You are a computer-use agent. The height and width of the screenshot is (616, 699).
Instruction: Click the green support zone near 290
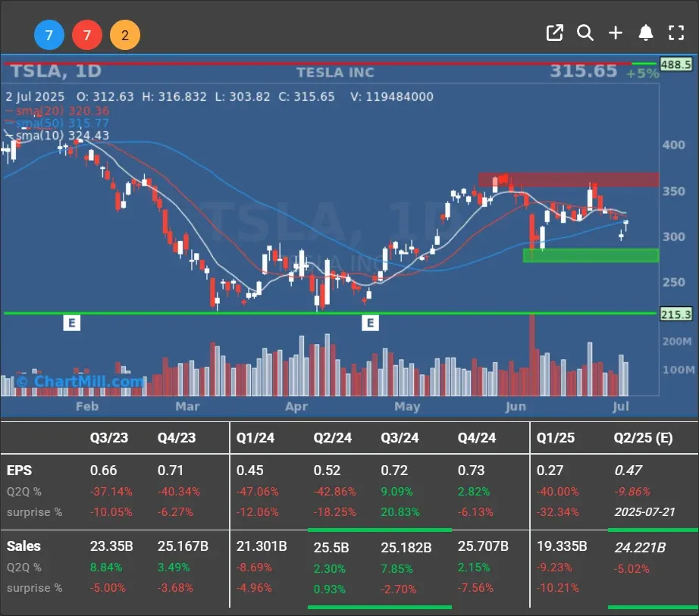(591, 255)
